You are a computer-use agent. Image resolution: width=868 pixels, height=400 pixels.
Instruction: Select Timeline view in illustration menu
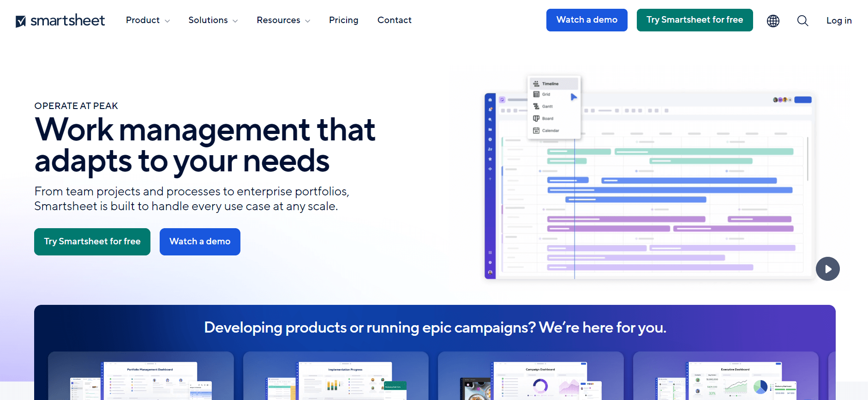coord(554,84)
